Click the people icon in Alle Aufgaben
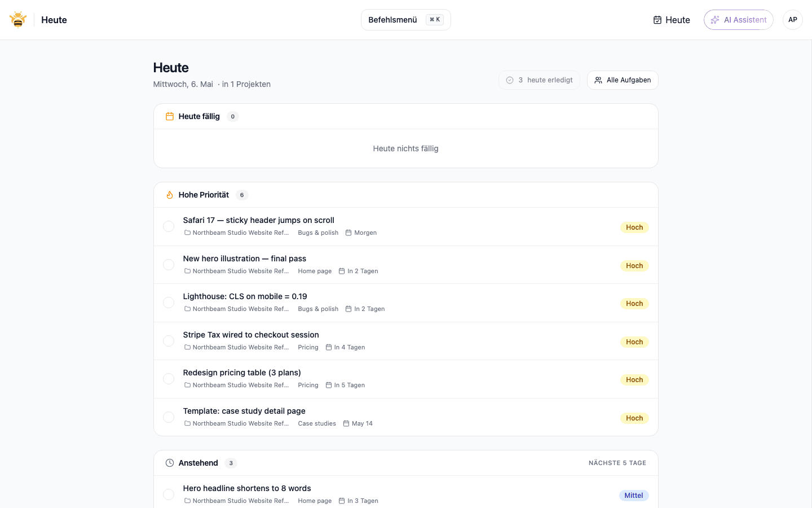The image size is (812, 508). (x=598, y=80)
